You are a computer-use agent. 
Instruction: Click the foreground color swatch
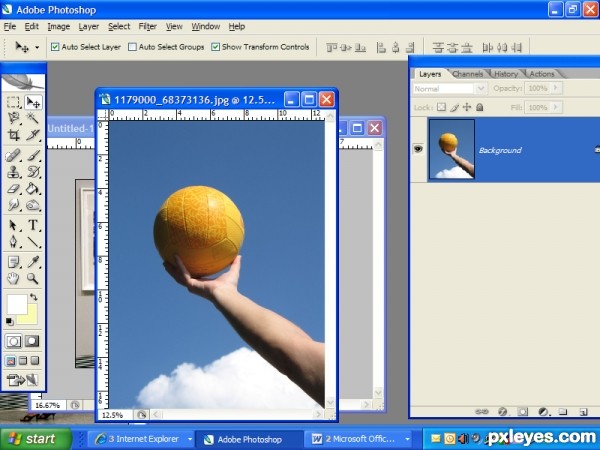tap(16, 304)
